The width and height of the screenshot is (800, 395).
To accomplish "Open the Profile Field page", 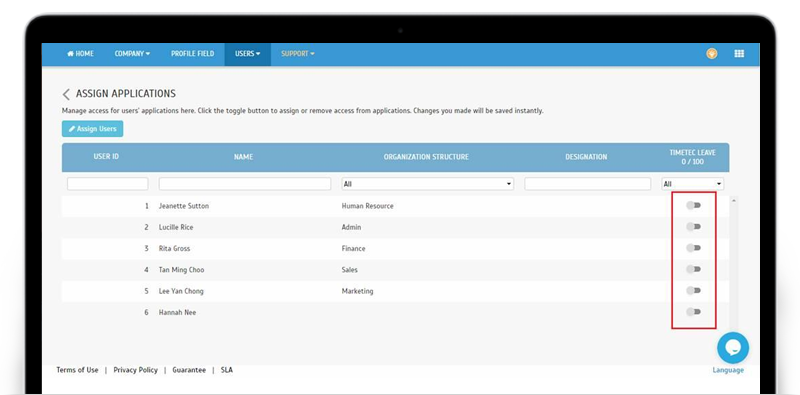I will pos(192,54).
